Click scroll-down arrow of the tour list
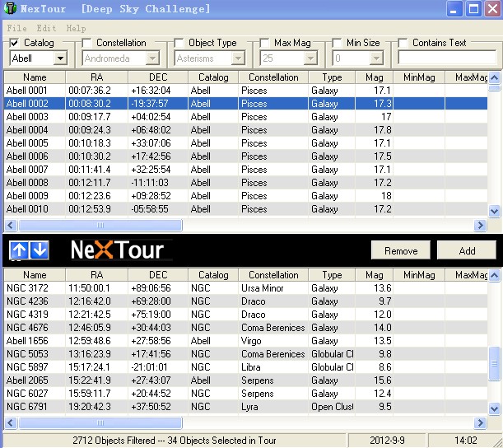Image resolution: width=503 pixels, height=448 pixels. (494, 408)
